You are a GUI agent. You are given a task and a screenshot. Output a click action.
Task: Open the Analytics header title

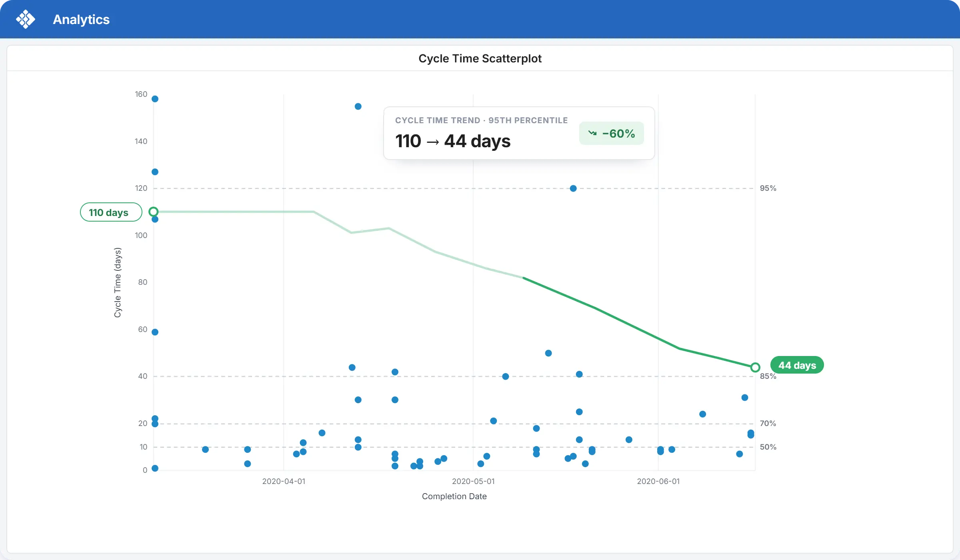81,19
